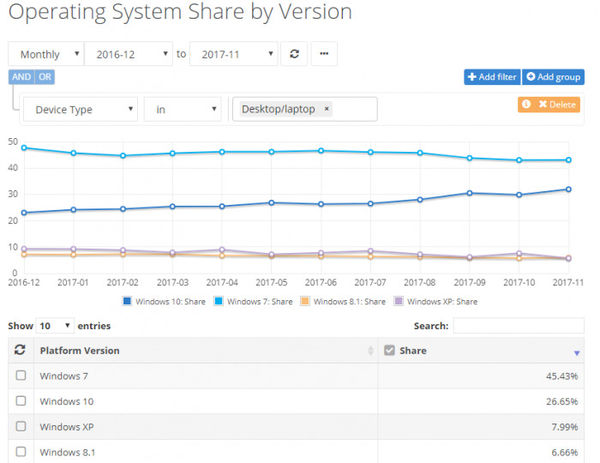The image size is (600, 463).
Task: Click the refresh icon in table header
Action: pos(20,349)
